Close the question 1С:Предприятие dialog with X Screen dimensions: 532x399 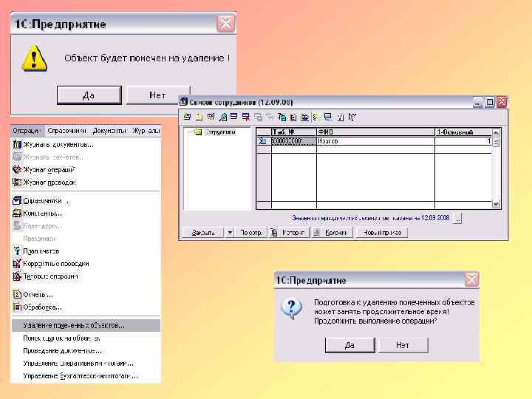[471, 279]
